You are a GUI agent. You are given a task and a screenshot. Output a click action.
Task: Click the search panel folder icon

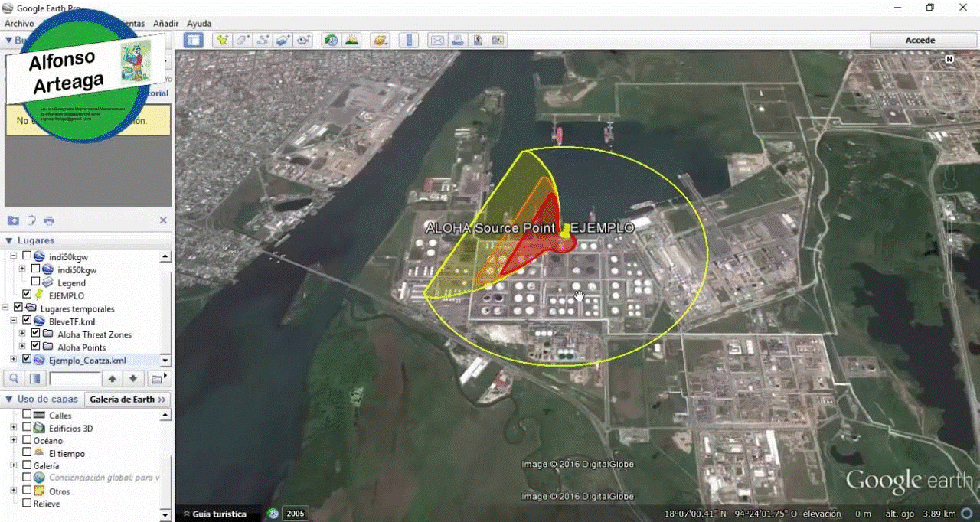point(13,220)
